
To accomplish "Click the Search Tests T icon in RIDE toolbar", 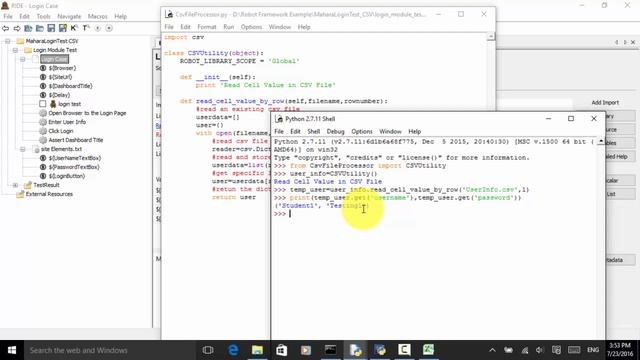I will coord(85,28).
